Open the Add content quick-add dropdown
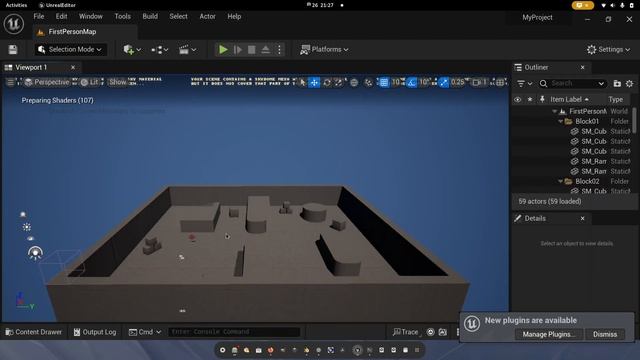Viewport: 640px width, 360px height. point(132,49)
